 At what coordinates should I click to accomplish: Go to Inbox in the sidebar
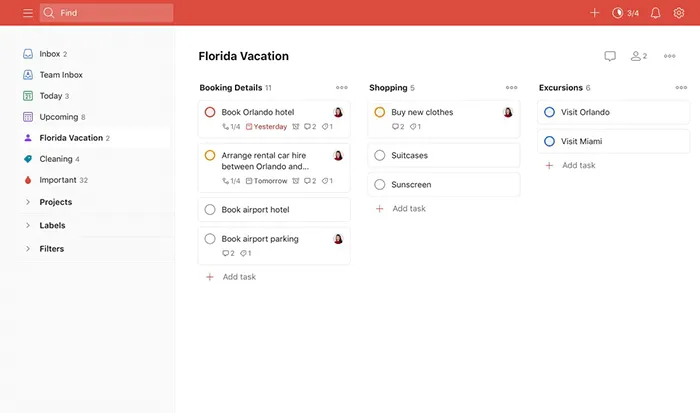point(95,54)
